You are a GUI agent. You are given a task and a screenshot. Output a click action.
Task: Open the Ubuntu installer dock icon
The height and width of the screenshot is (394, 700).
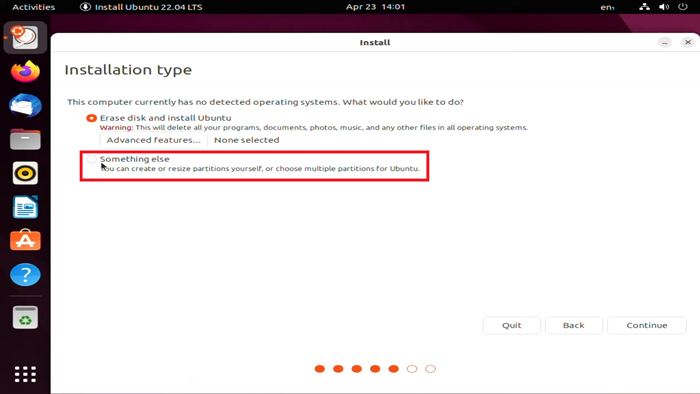coord(25,37)
